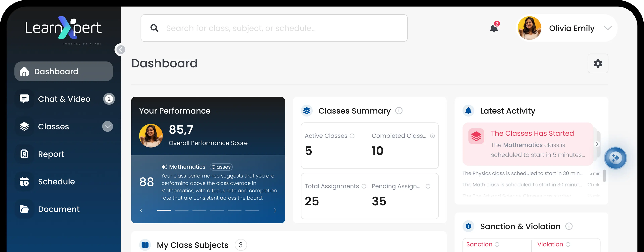The width and height of the screenshot is (644, 252).
Task: Click the AI sparkle assistant button
Action: pos(615,158)
